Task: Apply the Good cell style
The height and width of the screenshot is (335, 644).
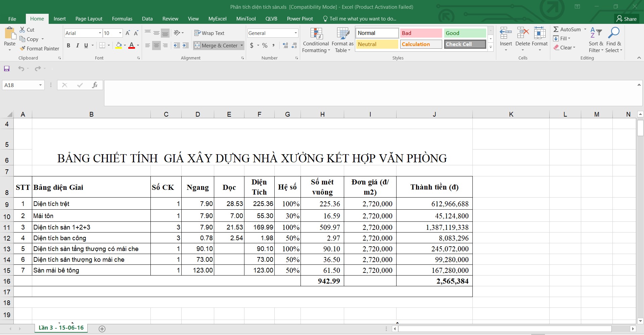Action: point(465,33)
